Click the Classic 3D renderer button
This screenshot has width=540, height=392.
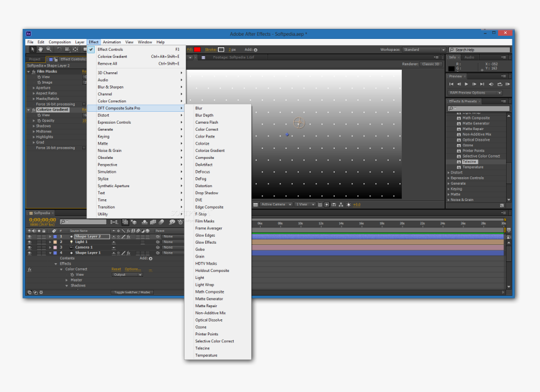coord(431,64)
